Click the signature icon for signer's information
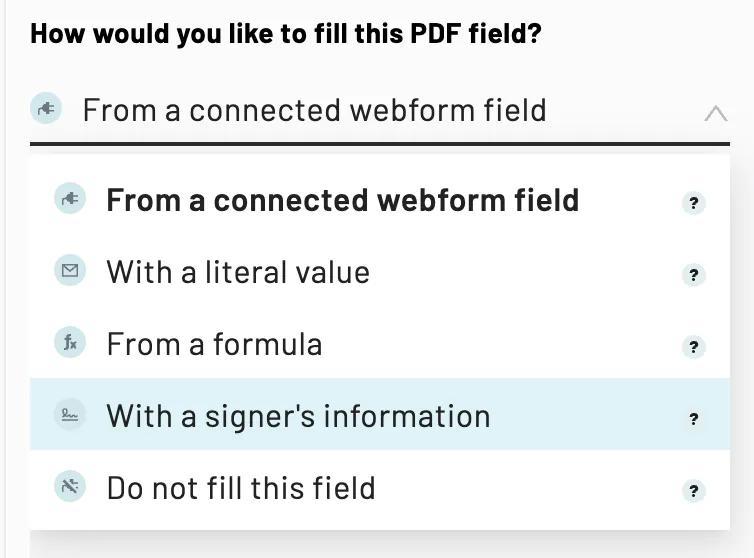Screen dimensions: 754x558 70,415
